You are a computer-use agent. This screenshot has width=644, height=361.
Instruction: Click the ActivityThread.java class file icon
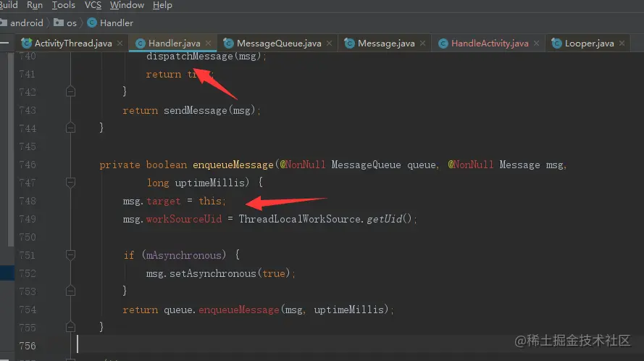(27, 43)
